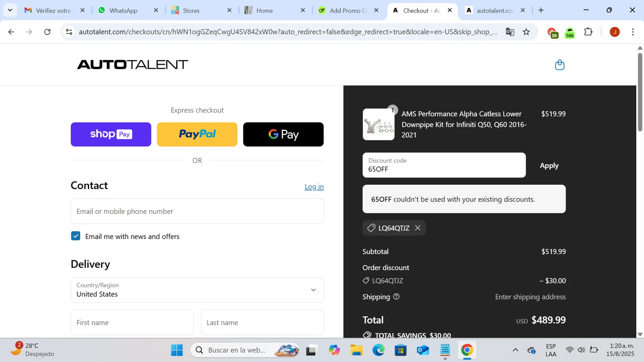Open the shopping bag cart icon
644x362 pixels.
[559, 65]
